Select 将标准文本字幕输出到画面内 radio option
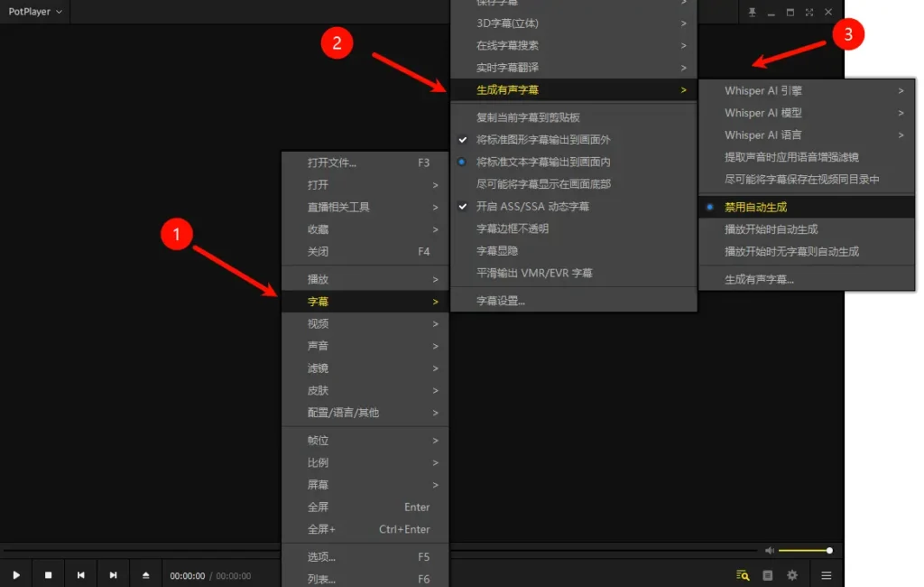This screenshot has height=587, width=924. 573,162
